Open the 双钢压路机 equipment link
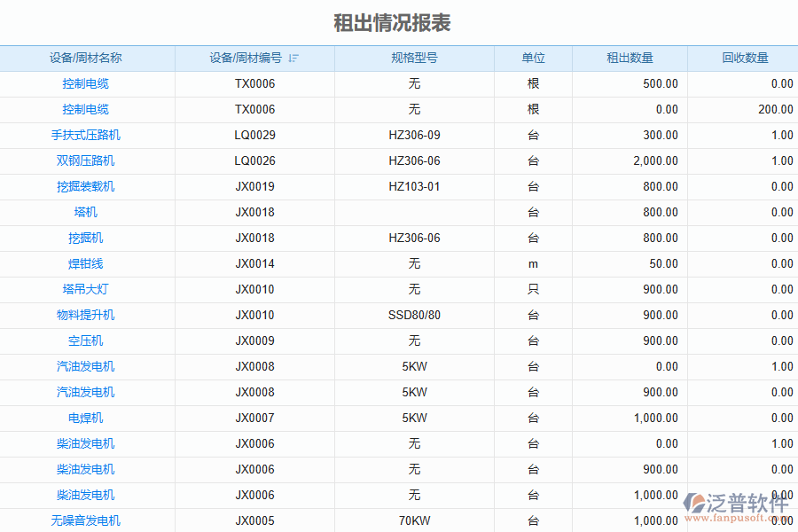Image resolution: width=798 pixels, height=532 pixels. point(86,161)
